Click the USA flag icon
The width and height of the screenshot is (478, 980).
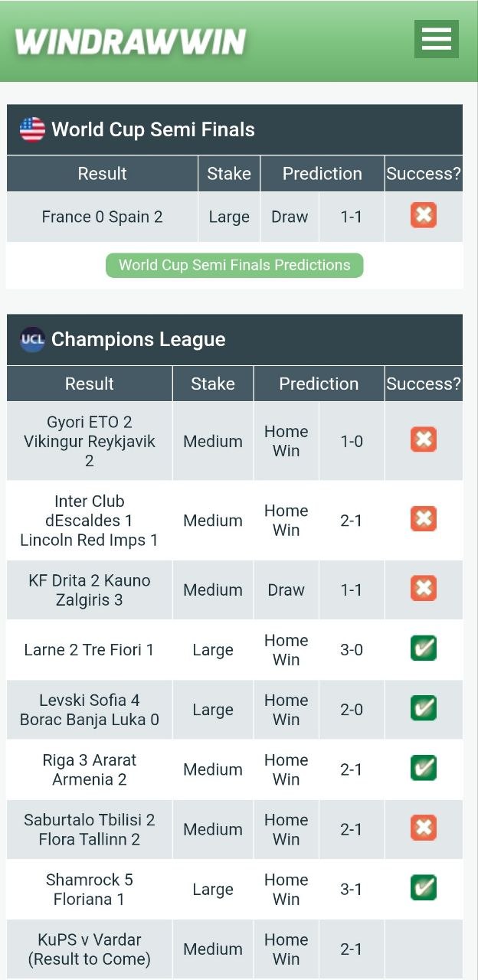coord(32,129)
